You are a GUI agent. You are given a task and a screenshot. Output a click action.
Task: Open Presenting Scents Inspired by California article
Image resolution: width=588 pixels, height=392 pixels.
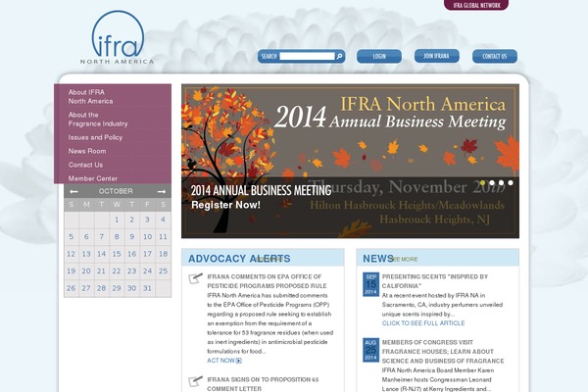pyautogui.click(x=435, y=281)
